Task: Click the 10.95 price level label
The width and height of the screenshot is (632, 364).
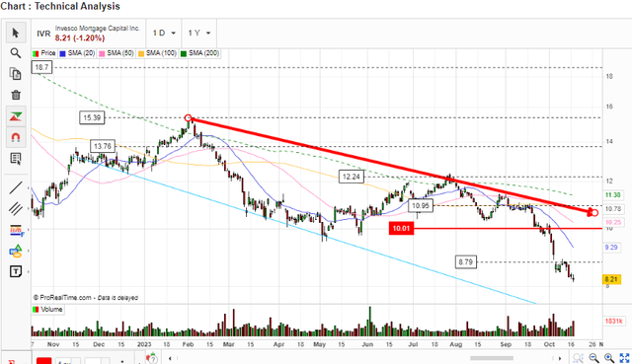Action: click(x=421, y=206)
